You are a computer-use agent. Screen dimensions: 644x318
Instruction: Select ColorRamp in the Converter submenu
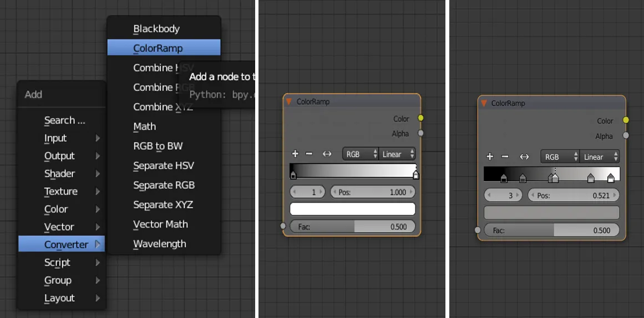click(x=164, y=48)
